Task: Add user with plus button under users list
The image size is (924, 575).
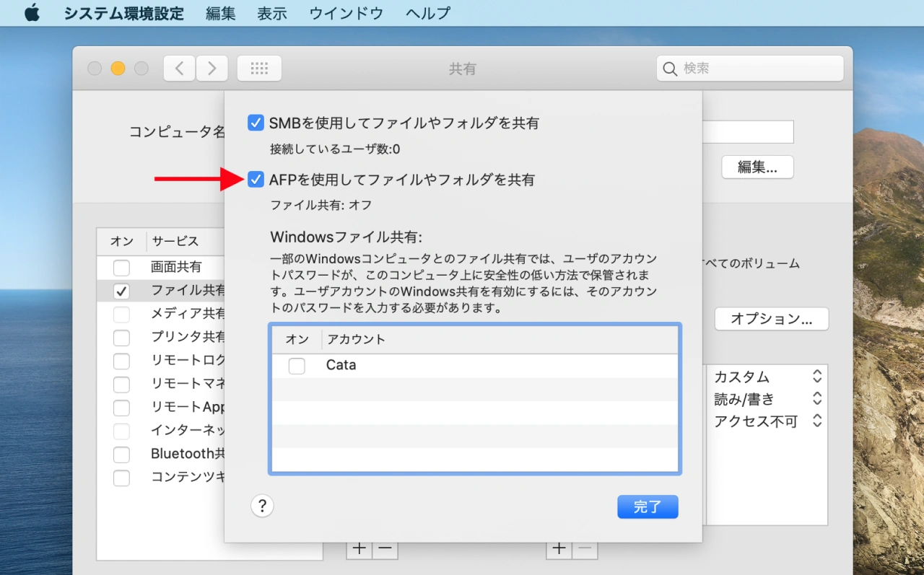Action: (559, 549)
